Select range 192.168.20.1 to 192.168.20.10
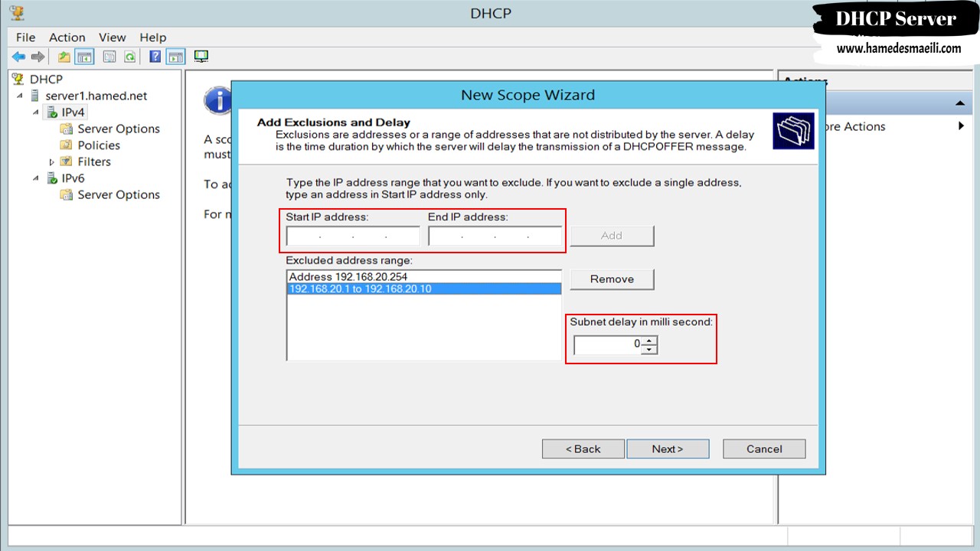This screenshot has height=551, width=980. click(x=424, y=289)
